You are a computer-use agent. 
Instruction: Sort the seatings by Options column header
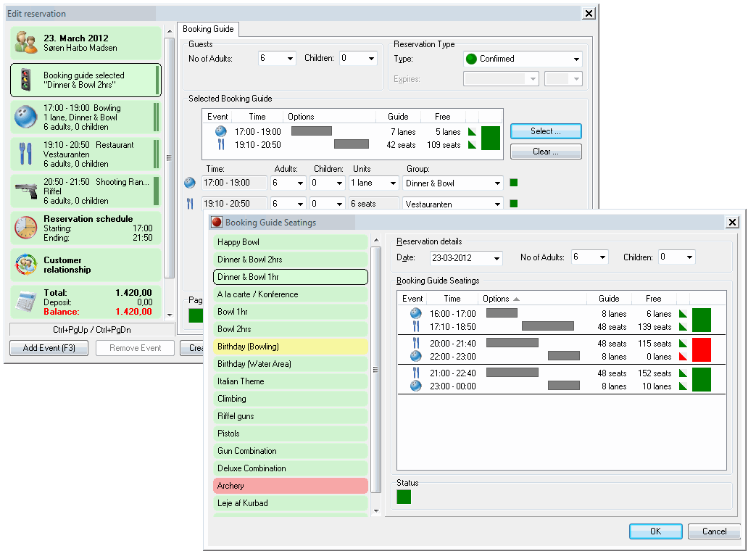click(x=501, y=299)
